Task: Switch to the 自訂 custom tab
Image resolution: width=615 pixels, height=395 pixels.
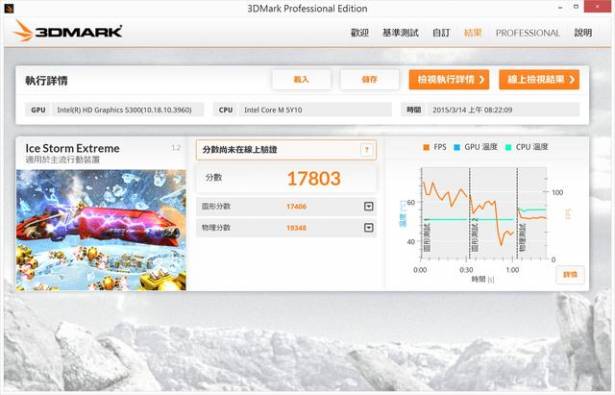Action: pyautogui.click(x=441, y=33)
